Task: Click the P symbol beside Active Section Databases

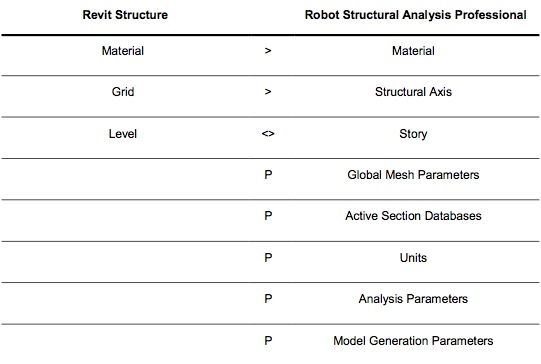Action: pyautogui.click(x=268, y=216)
